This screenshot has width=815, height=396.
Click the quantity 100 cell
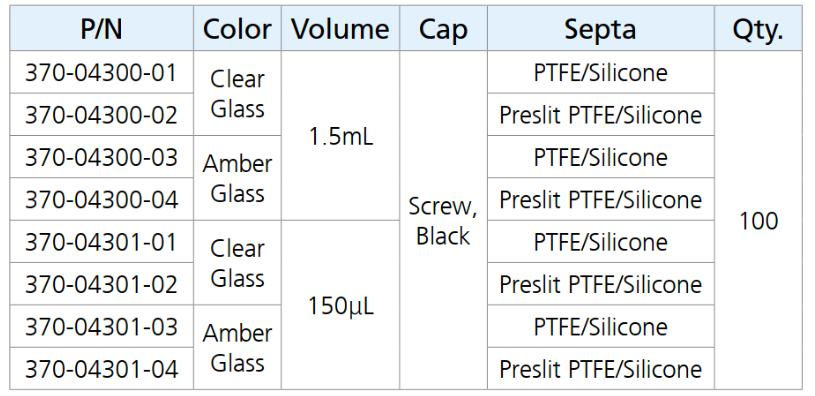(x=758, y=220)
